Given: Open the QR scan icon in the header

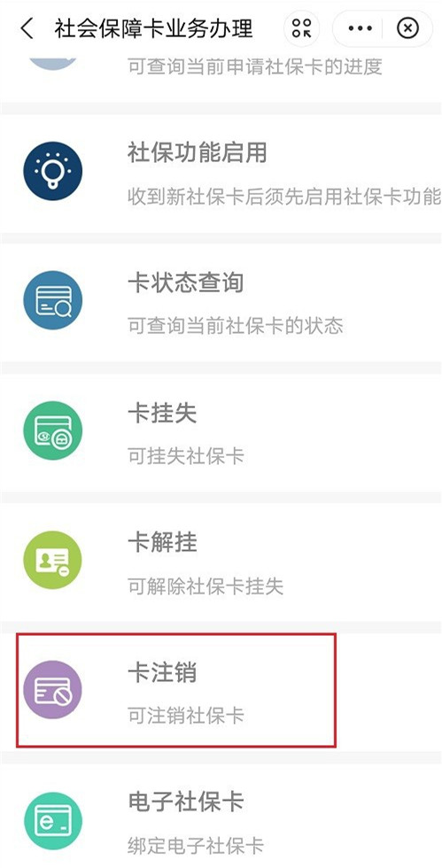Looking at the screenshot, I should (302, 27).
